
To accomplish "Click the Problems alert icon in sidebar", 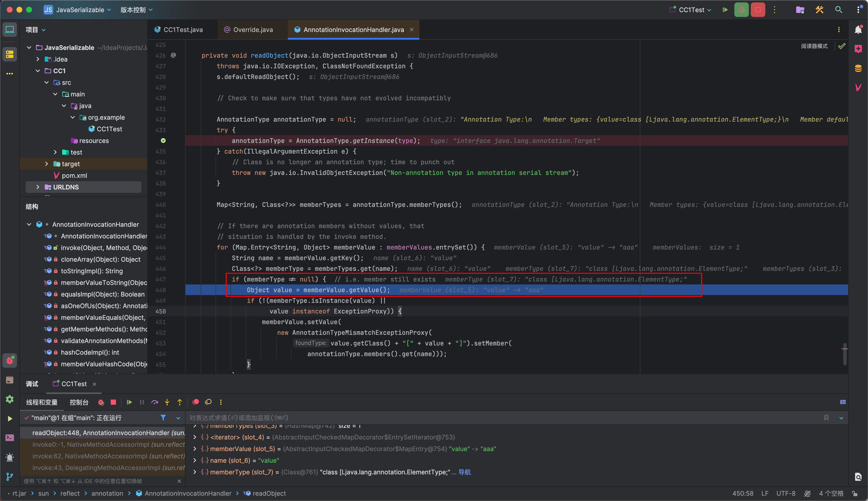I will point(10,457).
